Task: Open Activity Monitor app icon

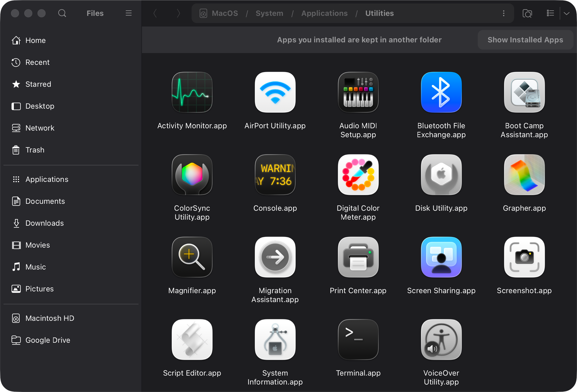Action: click(x=192, y=92)
